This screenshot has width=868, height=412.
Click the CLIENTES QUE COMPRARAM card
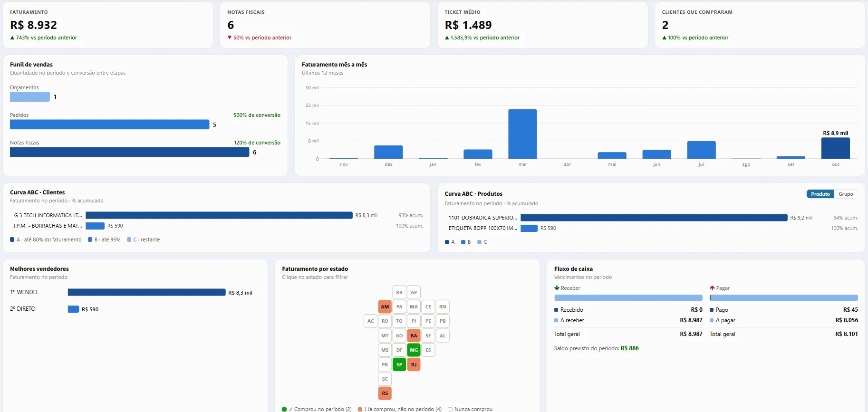(x=760, y=25)
